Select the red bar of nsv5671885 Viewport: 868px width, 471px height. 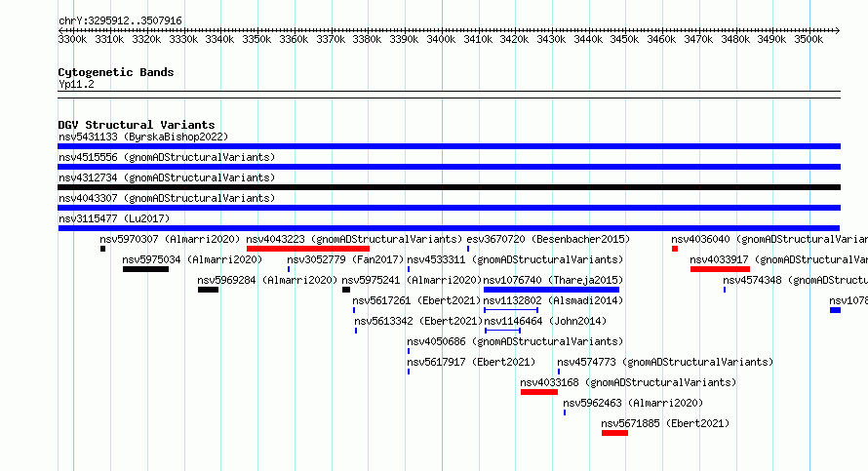614,433
